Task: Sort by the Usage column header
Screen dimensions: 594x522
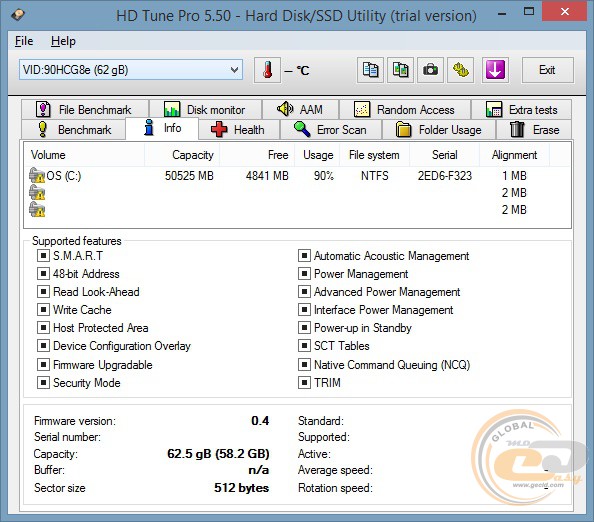Action: (x=317, y=155)
